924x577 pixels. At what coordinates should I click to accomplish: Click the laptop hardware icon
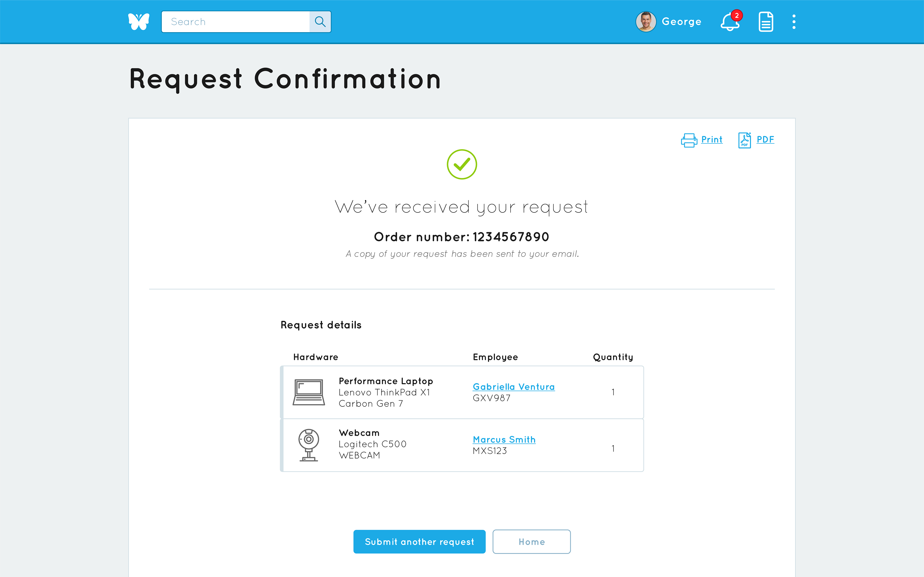[x=309, y=392]
